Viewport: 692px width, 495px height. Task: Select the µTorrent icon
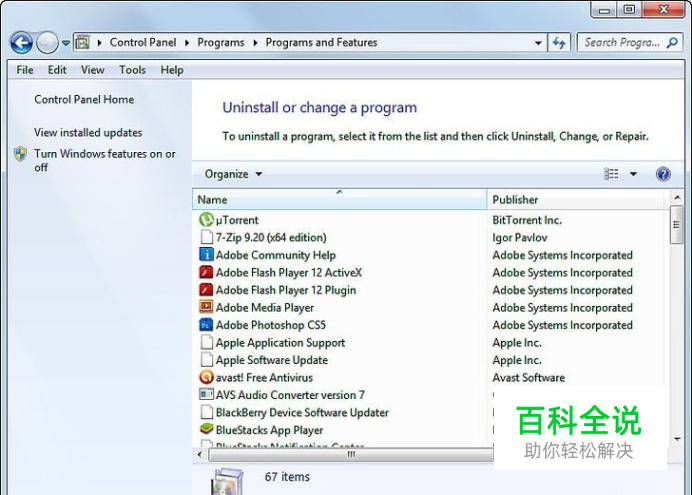(206, 219)
